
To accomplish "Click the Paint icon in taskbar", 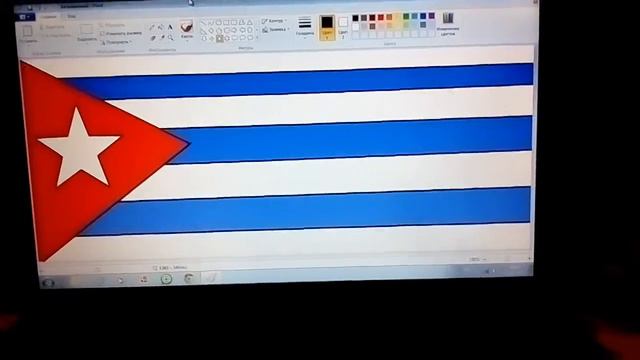I will point(211,278).
